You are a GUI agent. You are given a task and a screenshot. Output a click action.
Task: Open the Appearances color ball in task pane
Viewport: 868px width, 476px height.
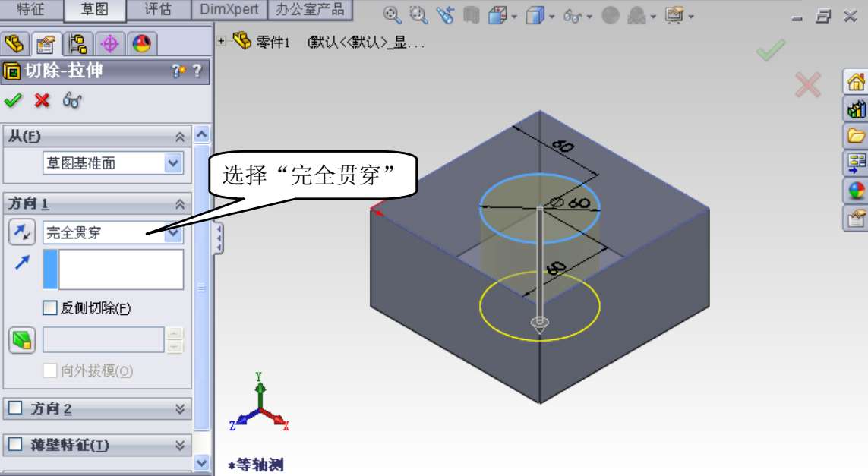(857, 191)
